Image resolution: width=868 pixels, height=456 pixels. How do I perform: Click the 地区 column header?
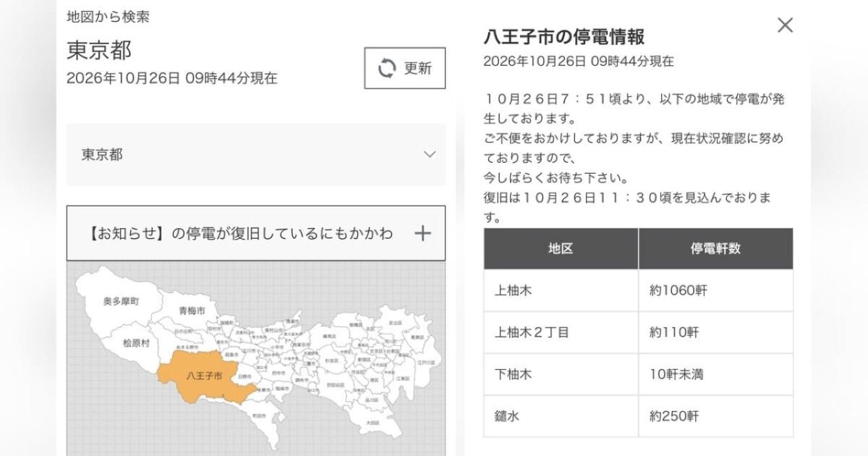[x=561, y=248]
